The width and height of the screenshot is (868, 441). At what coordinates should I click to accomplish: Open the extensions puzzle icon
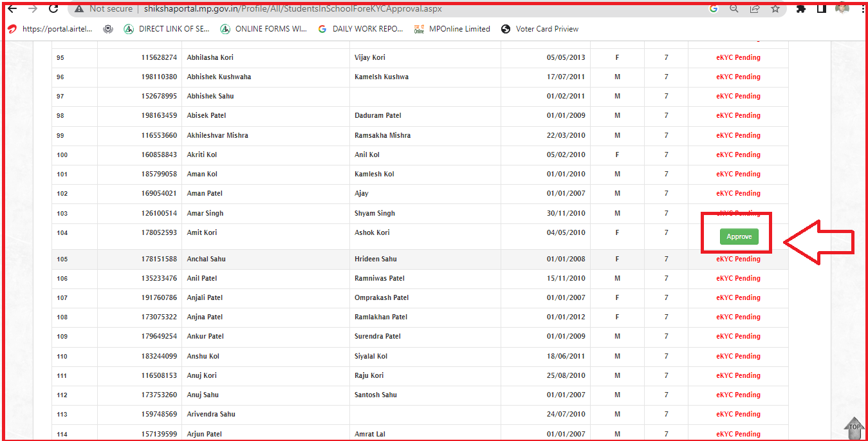(x=801, y=9)
